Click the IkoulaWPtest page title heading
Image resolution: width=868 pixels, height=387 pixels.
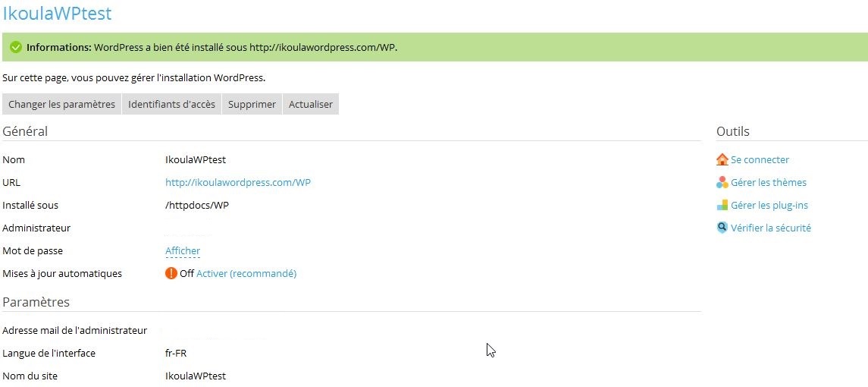click(57, 13)
